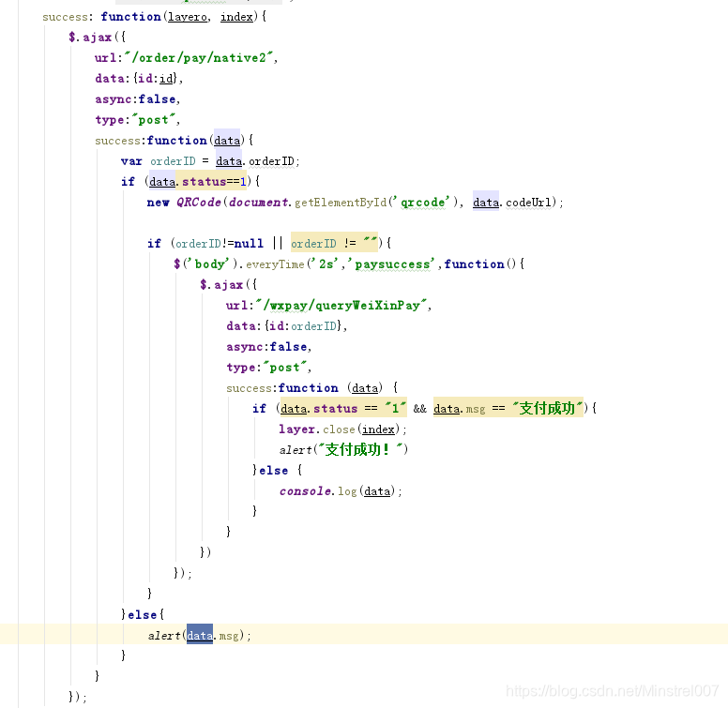Viewport: 728px width, 708px height.
Task: Click 'var orderID' declaration
Action: tap(158, 161)
